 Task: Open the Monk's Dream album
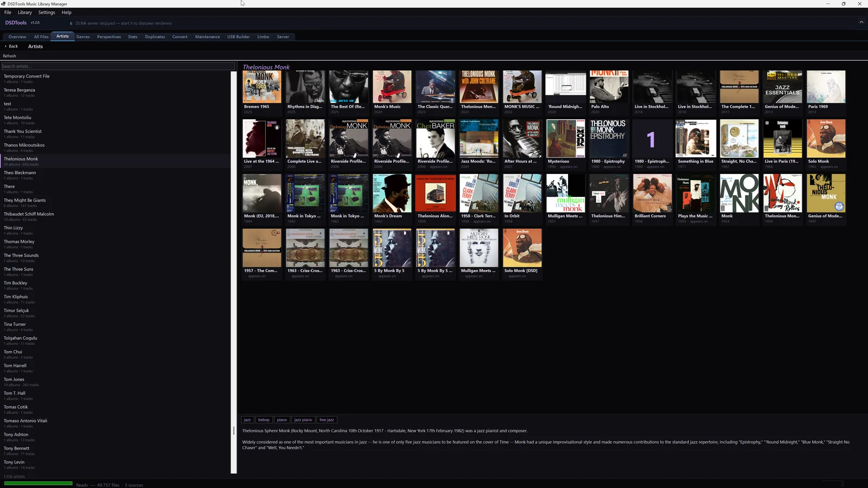(x=392, y=199)
